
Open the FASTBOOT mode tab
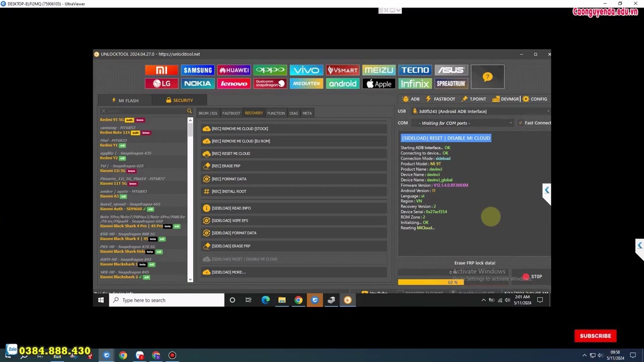pyautogui.click(x=231, y=113)
